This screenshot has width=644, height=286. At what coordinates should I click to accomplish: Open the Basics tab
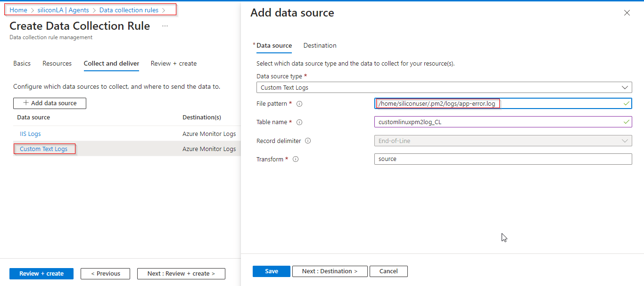[x=22, y=63]
